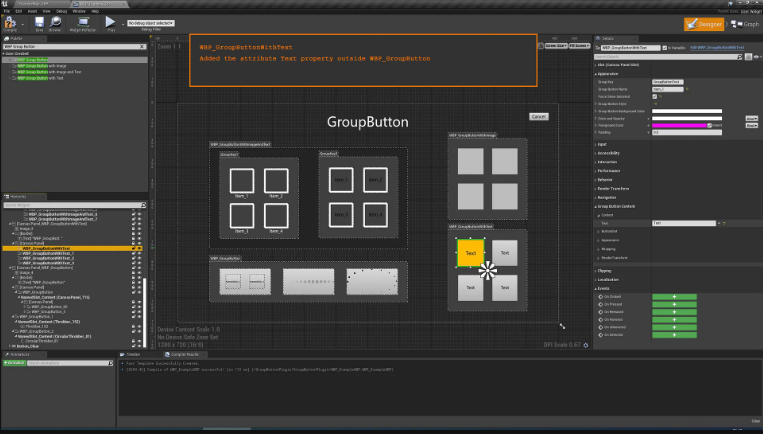763x434 pixels.
Task: Click the Play toolbar icon
Action: pyautogui.click(x=110, y=21)
